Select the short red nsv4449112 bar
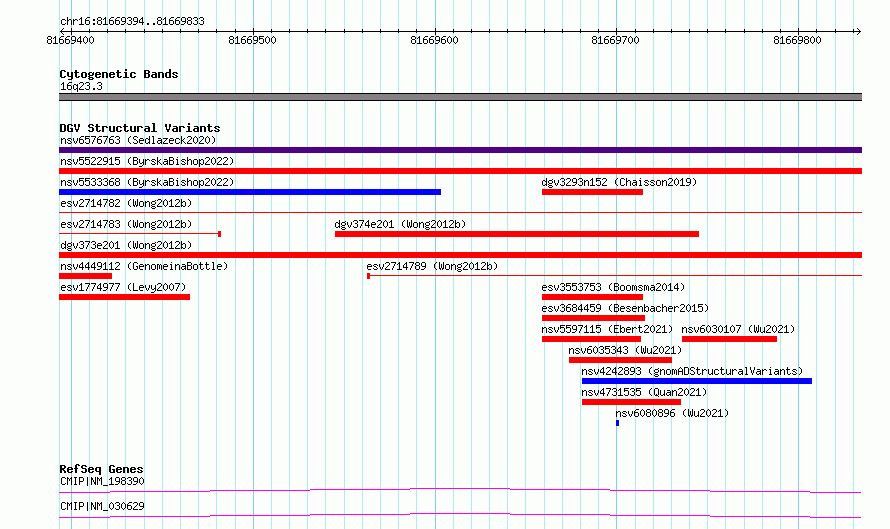Viewport: 890px width, 529px height. (x=85, y=276)
